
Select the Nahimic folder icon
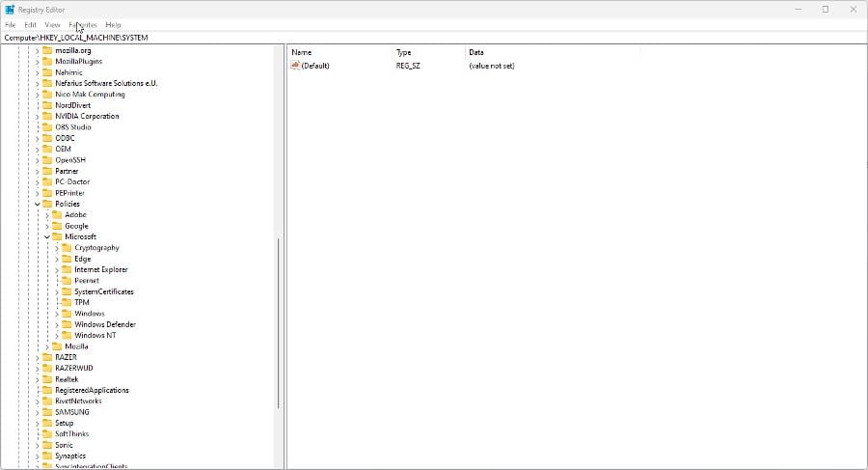click(47, 72)
